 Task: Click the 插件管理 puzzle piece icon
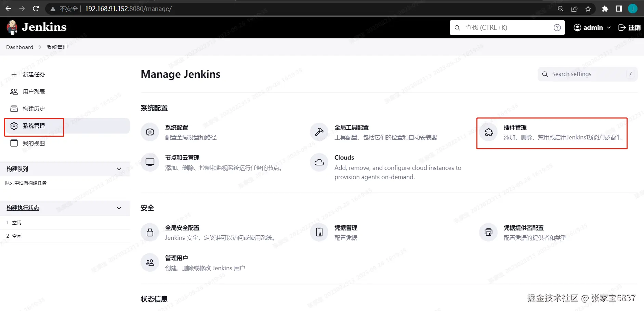488,132
